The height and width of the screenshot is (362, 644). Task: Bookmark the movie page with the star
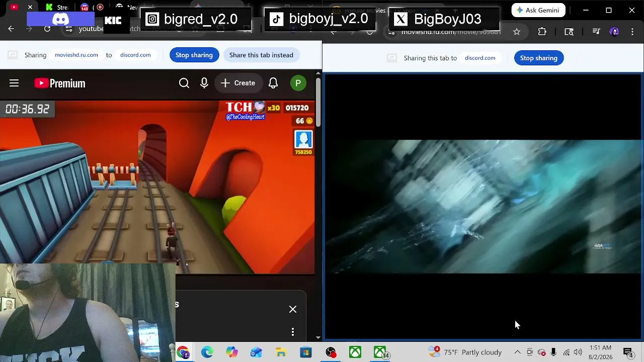tap(517, 32)
